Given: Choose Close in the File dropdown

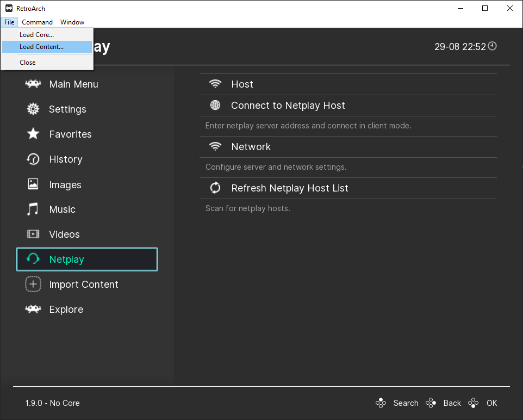Looking at the screenshot, I should click(x=28, y=63).
